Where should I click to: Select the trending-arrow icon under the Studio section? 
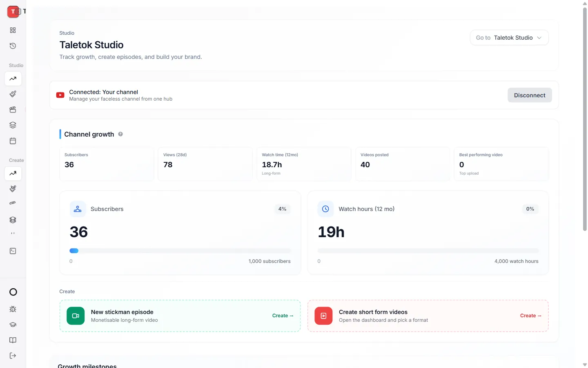[13, 79]
